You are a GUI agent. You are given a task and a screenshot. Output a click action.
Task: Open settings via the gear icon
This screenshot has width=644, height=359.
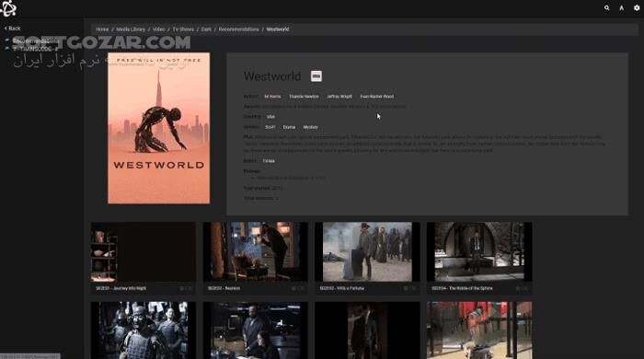point(637,7)
